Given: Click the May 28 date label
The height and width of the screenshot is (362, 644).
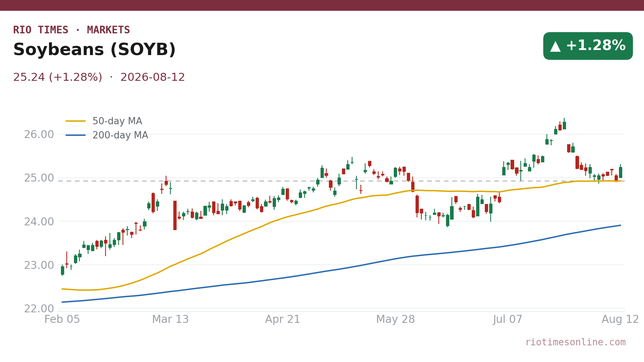Looking at the screenshot, I should tap(395, 320).
